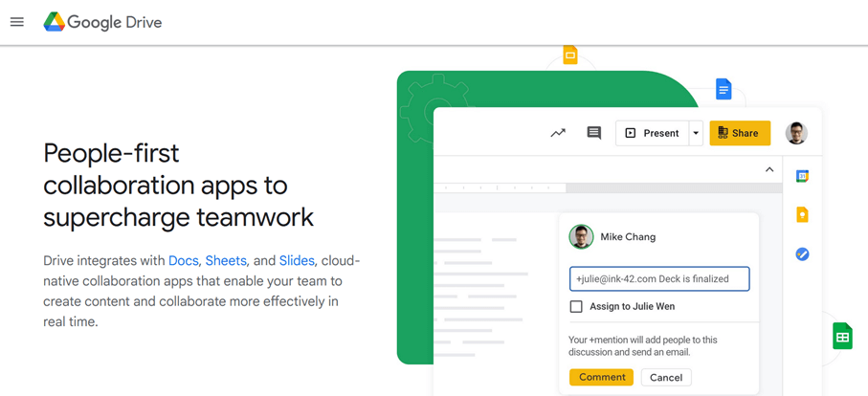
Task: Open Google Keep in side panel
Action: click(x=803, y=214)
